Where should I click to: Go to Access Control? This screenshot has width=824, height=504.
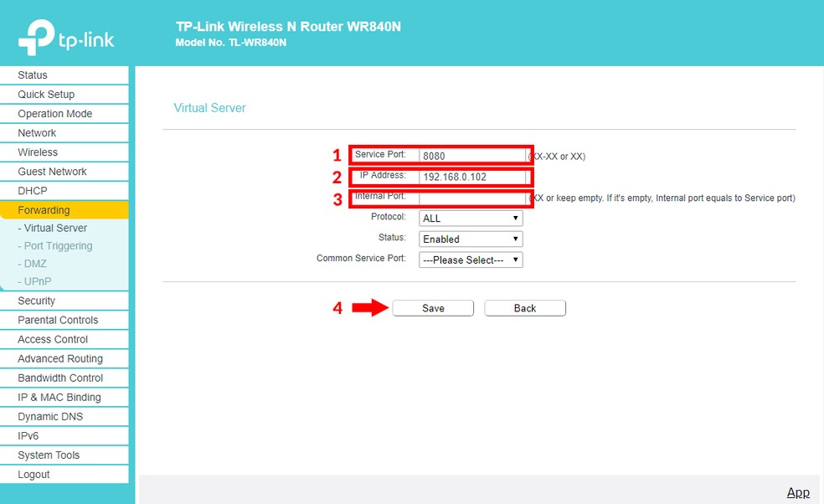(64, 340)
